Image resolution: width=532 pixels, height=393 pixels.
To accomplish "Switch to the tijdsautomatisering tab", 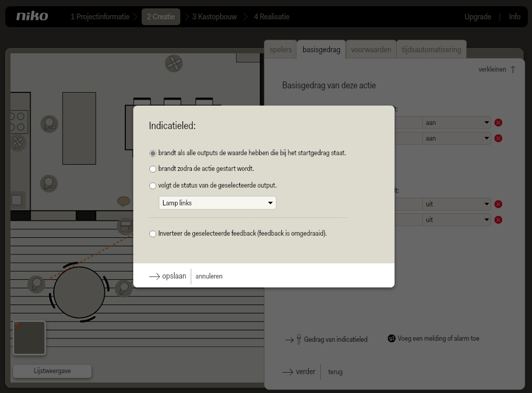I will [x=431, y=50].
